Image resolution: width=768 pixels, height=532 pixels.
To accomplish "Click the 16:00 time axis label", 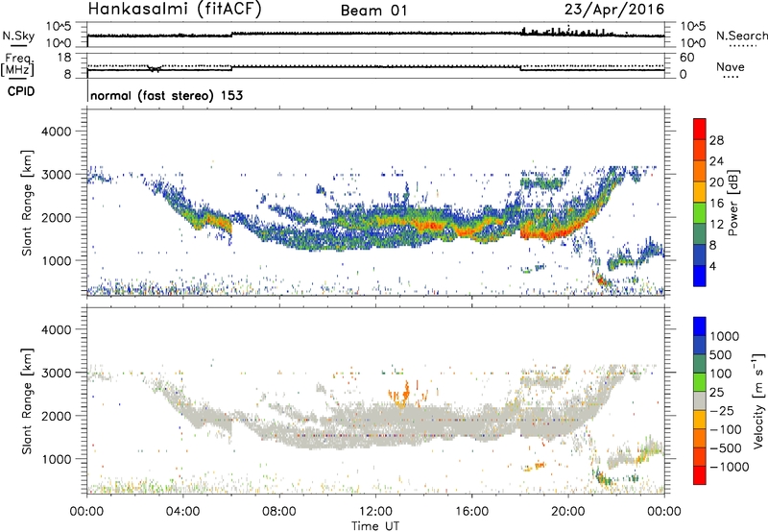I will pos(471,512).
